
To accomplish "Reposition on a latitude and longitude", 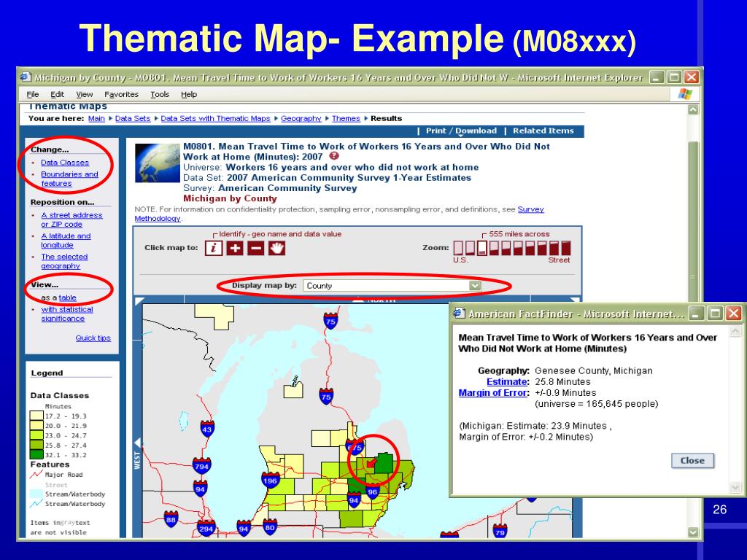I will 66,241.
